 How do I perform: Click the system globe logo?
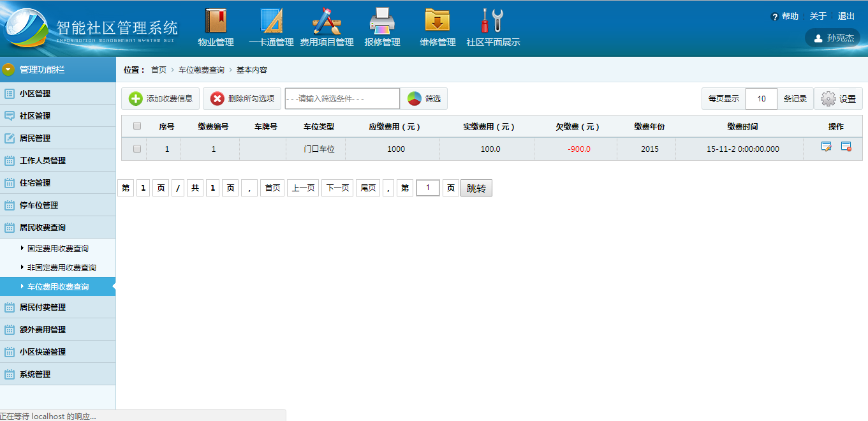point(26,29)
